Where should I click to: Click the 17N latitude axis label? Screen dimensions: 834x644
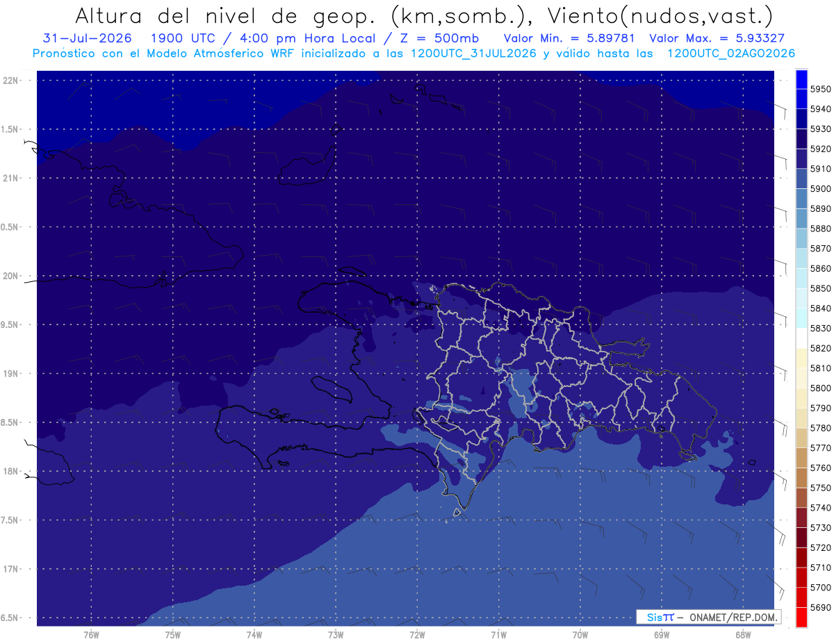click(10, 569)
